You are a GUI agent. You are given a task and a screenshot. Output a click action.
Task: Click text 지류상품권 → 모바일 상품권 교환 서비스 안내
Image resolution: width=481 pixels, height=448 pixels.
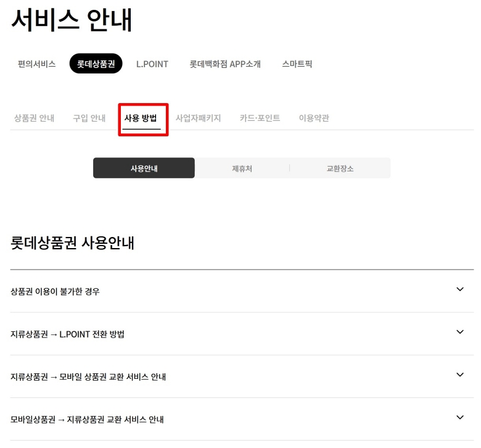(x=88, y=377)
